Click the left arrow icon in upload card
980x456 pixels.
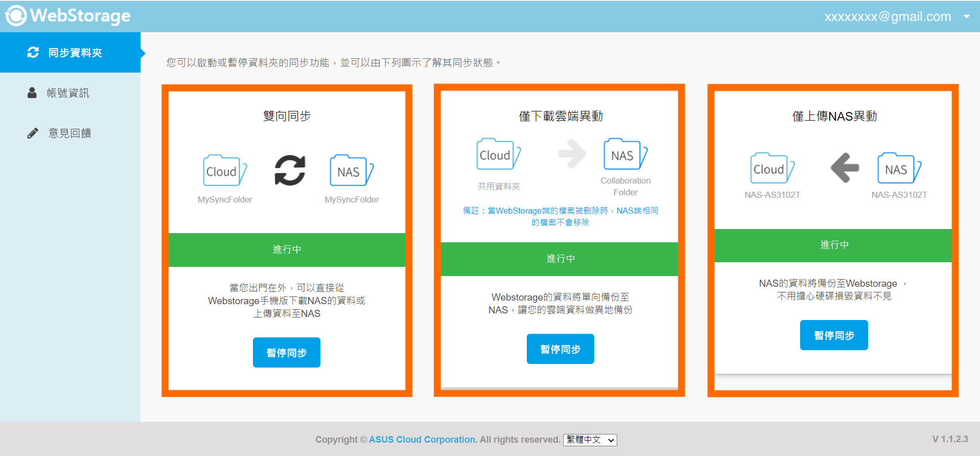click(x=845, y=168)
